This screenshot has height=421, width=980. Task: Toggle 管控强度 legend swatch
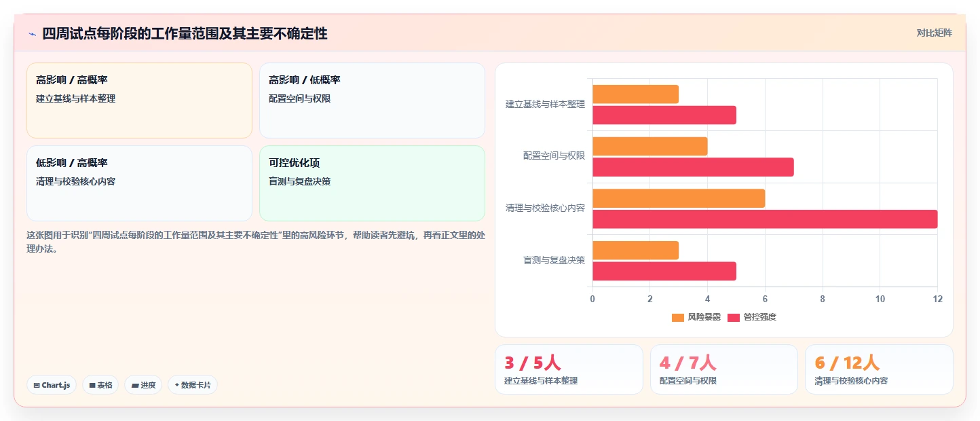(x=734, y=317)
